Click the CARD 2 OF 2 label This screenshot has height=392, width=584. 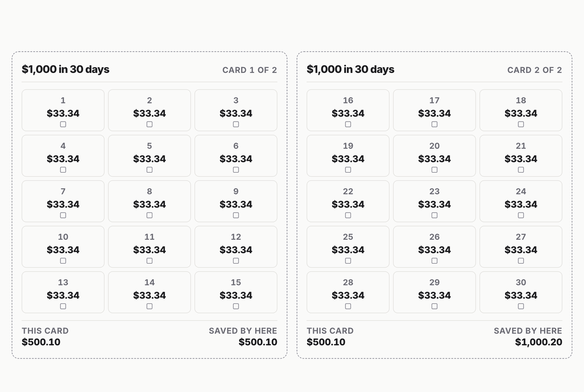tap(535, 70)
